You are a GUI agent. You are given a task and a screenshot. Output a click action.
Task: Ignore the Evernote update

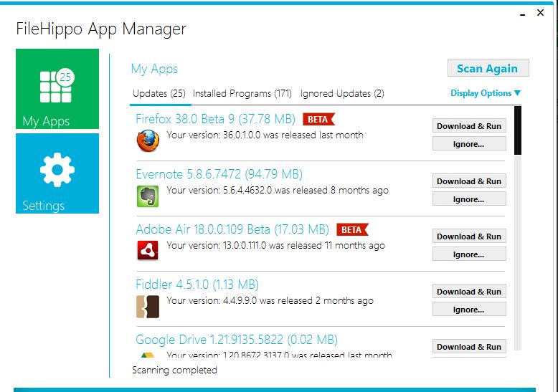(x=469, y=199)
